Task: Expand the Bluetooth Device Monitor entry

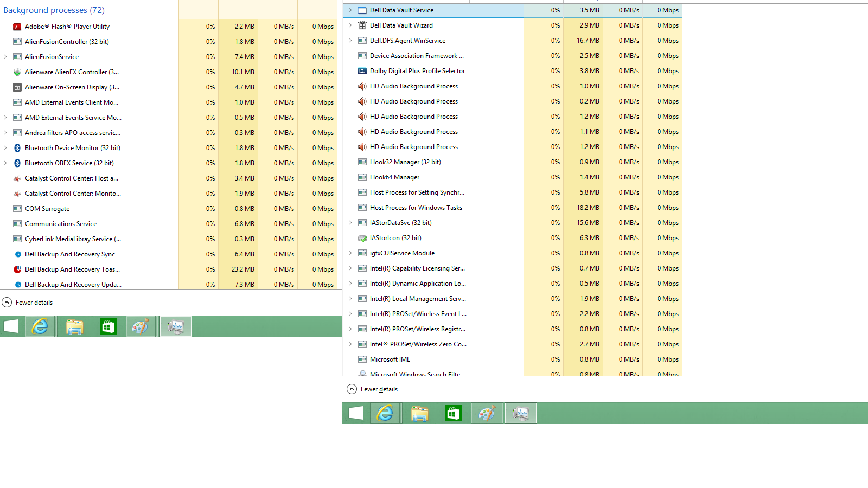Action: [5, 148]
